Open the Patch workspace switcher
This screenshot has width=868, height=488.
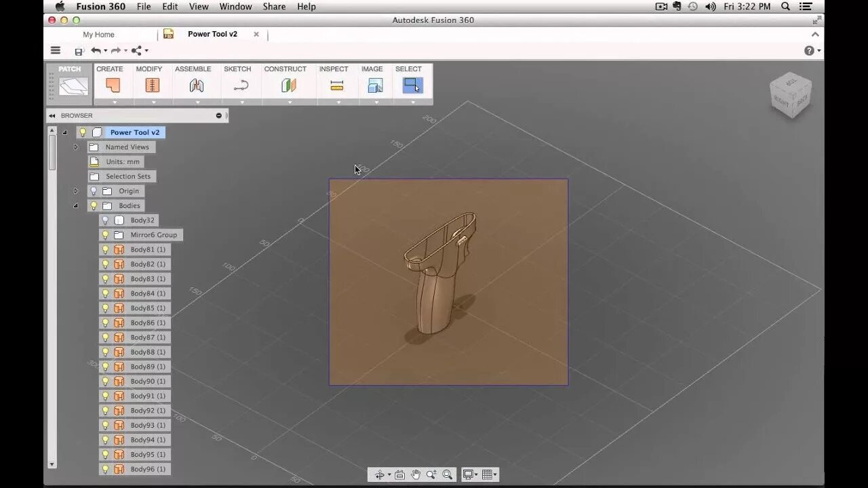(69, 83)
